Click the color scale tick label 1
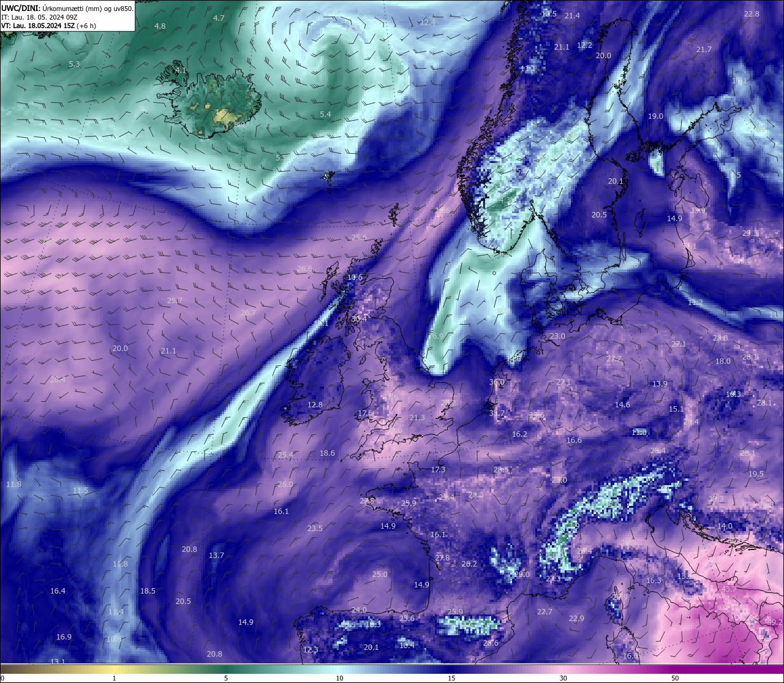This screenshot has width=784, height=683. [114, 678]
